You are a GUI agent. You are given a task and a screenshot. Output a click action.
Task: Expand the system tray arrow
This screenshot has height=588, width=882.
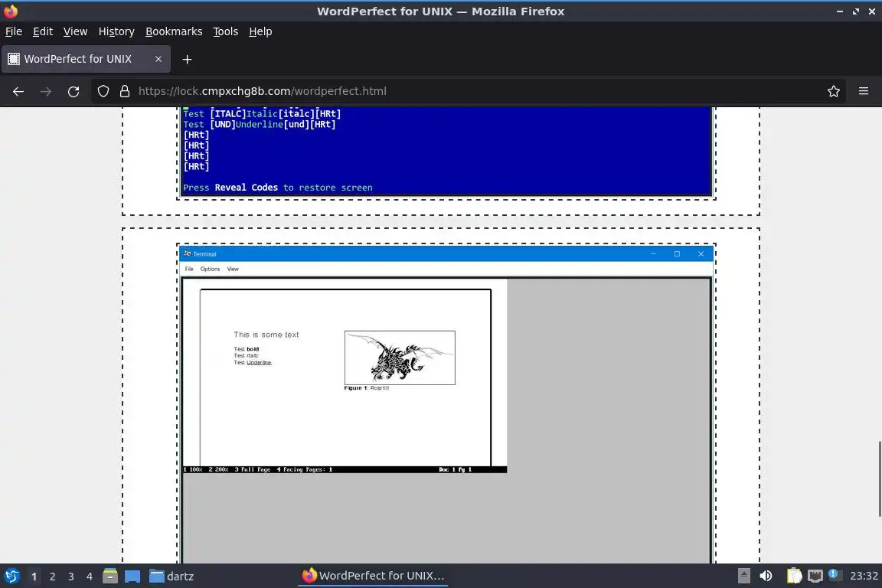pos(743,576)
